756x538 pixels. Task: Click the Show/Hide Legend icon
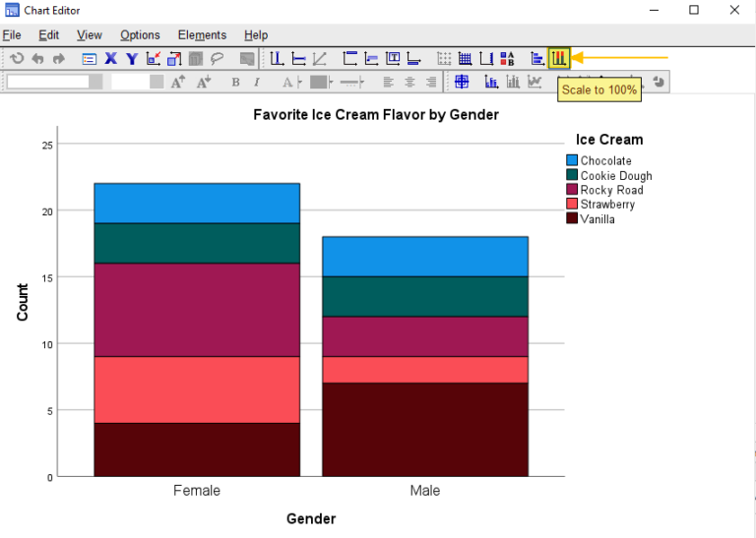[x=507, y=59]
